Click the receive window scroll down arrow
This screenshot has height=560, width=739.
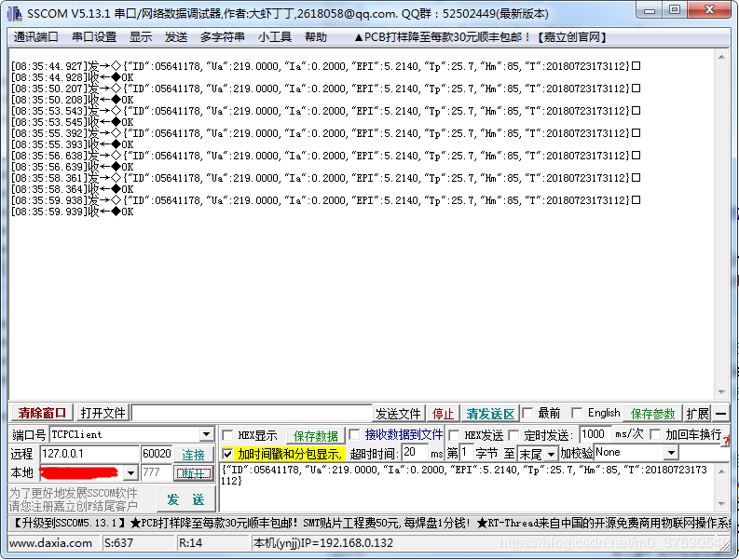721,392
